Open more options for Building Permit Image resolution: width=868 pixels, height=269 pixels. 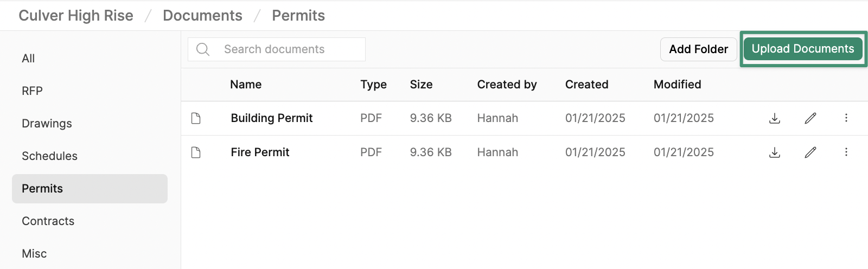click(x=846, y=118)
